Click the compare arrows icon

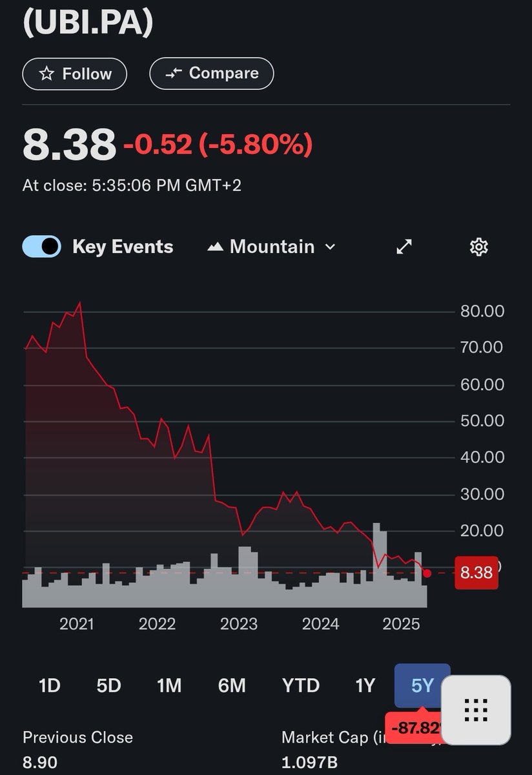point(174,74)
